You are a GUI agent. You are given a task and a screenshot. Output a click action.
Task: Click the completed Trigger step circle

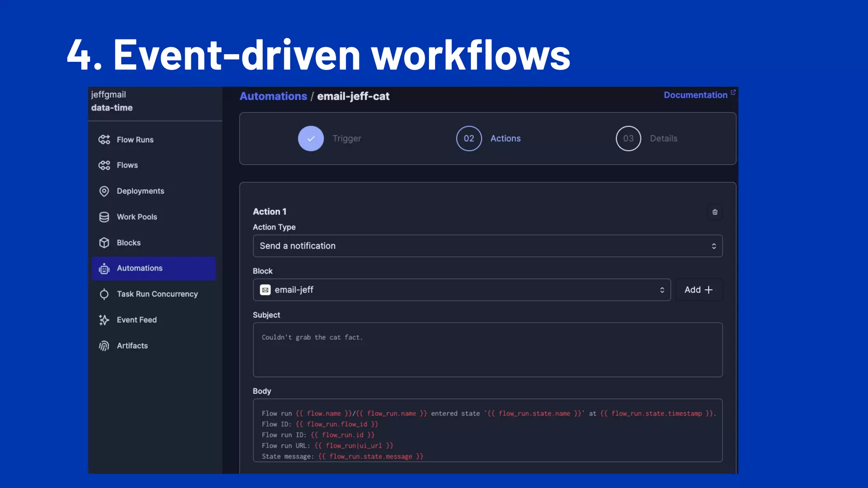[311, 139]
